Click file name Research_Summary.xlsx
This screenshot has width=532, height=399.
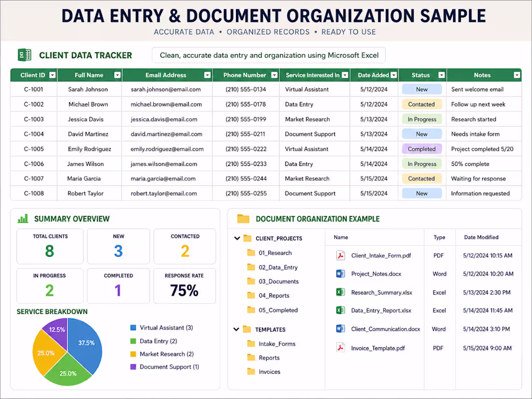click(x=382, y=292)
